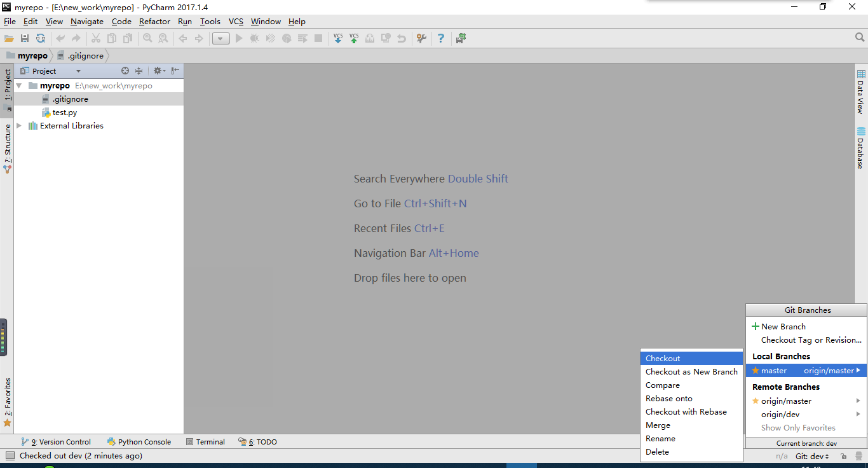The height and width of the screenshot is (468, 868).
Task: Open Project panel gear settings menu
Action: [x=159, y=71]
